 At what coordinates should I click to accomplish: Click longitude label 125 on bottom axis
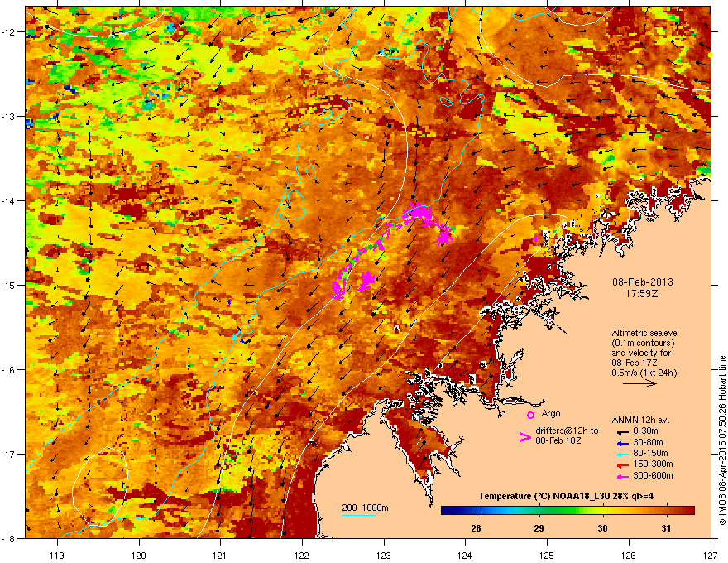[x=547, y=555]
